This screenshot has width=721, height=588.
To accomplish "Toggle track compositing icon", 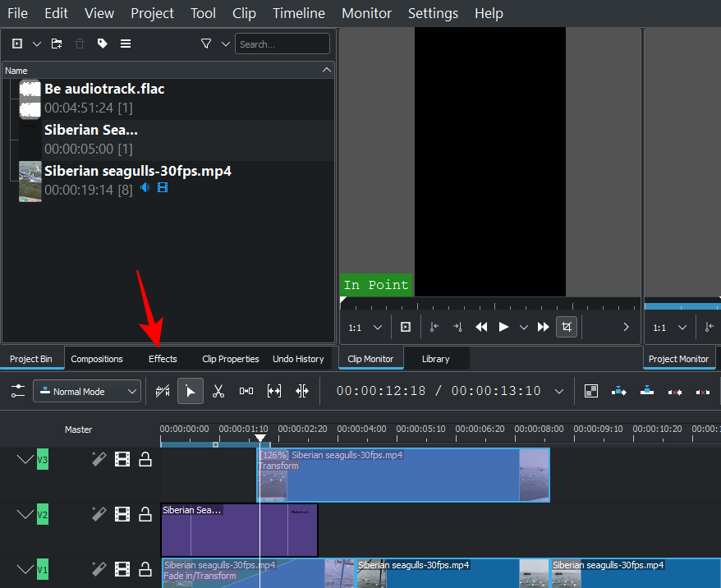I will click(163, 391).
